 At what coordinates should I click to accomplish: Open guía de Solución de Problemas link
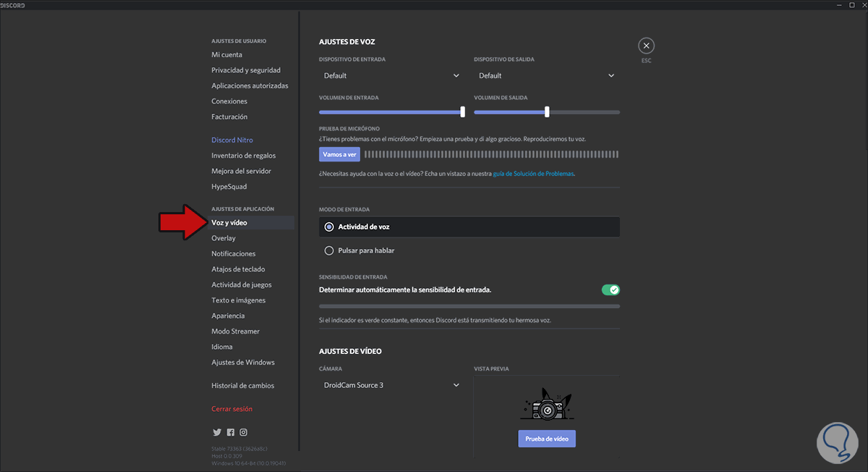coord(534,174)
